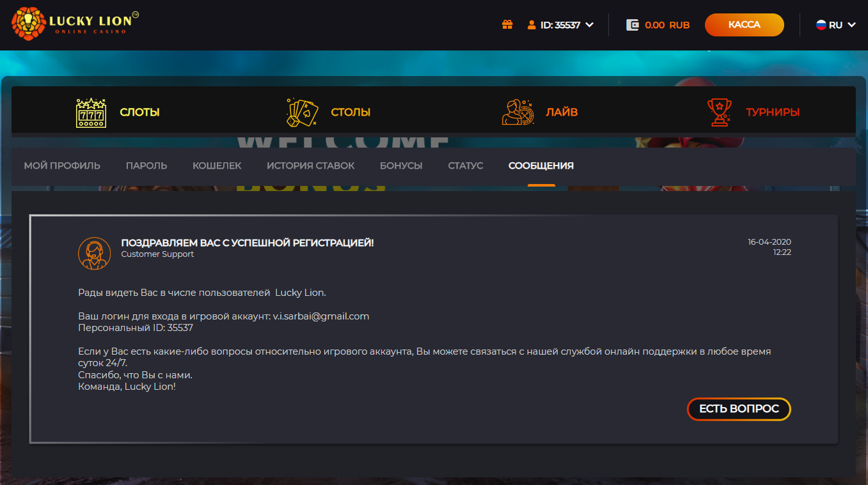The image size is (868, 485).
Task: Click the playing cards tables icon
Action: click(302, 112)
